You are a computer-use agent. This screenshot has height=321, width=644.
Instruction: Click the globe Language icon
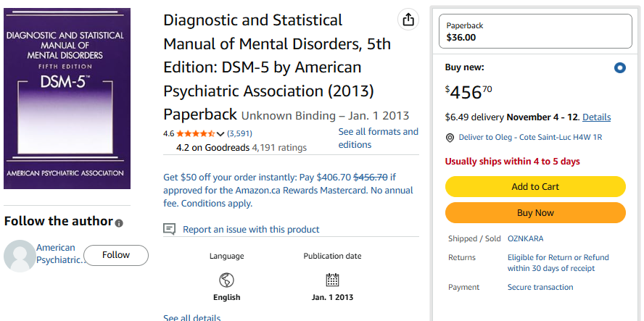point(226,280)
